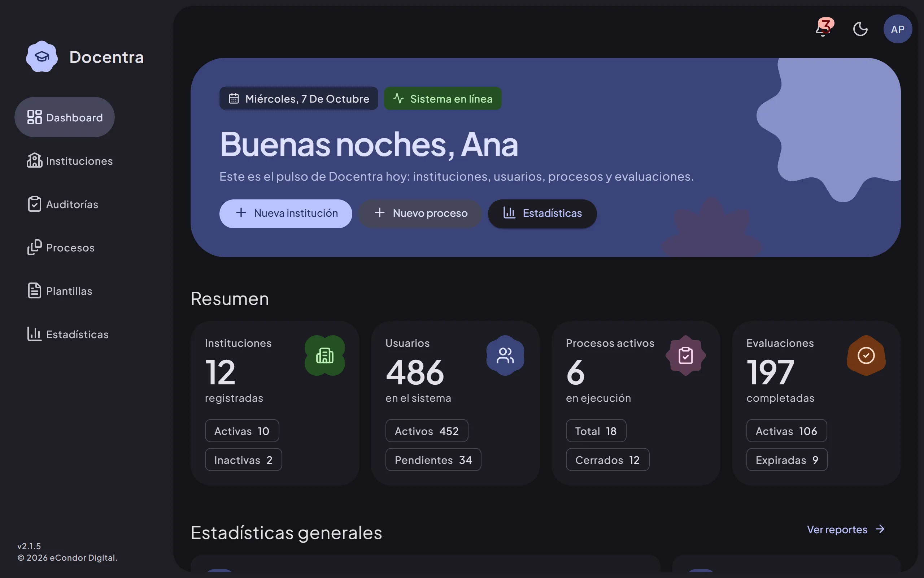This screenshot has height=578, width=924.
Task: Click the bar chart icon on banner Estadísticas
Action: [x=509, y=213]
